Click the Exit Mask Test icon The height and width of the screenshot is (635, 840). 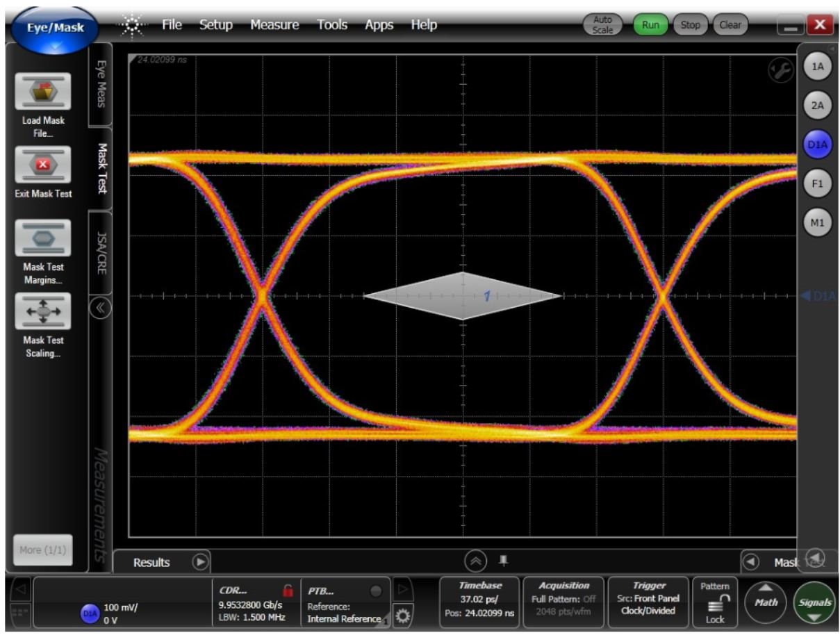[x=43, y=165]
